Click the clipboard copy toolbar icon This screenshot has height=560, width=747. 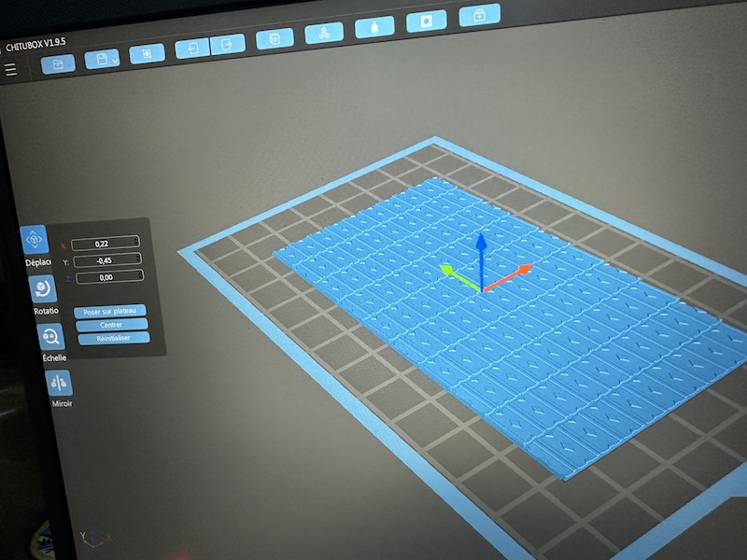[275, 38]
